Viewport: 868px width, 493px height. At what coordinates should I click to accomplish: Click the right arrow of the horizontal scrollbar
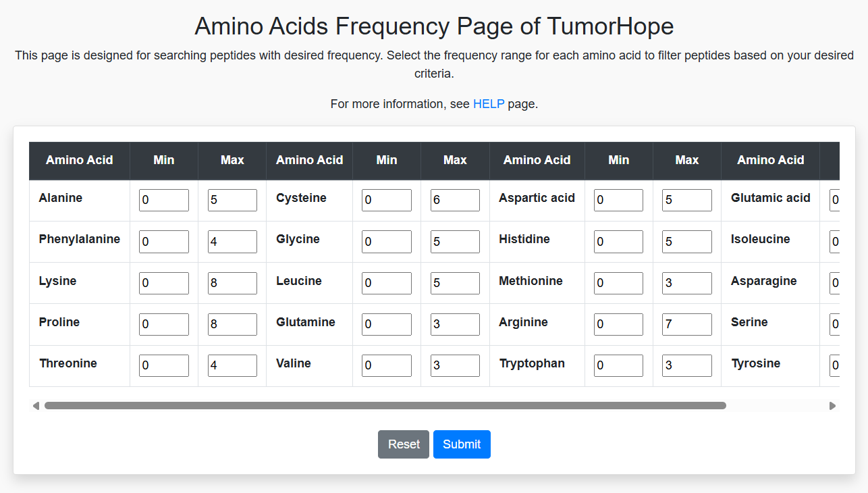(832, 405)
